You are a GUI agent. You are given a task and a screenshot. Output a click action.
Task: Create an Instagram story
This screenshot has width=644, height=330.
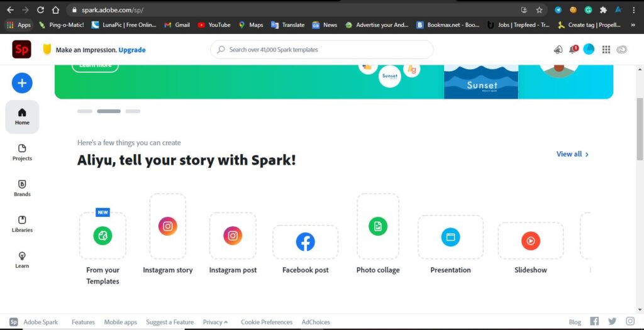(x=167, y=226)
